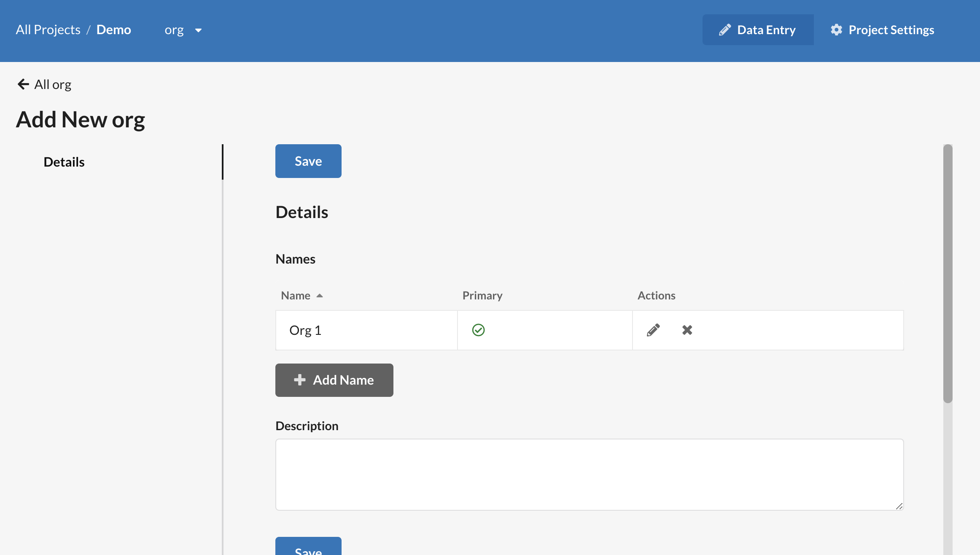Select the Details sidebar tab
This screenshot has width=980, height=555.
tap(64, 162)
